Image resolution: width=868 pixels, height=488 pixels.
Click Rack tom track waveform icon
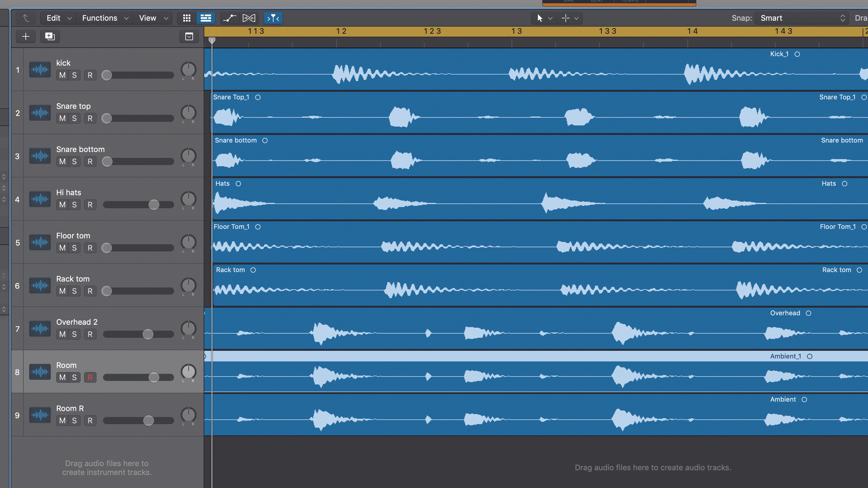coord(40,285)
